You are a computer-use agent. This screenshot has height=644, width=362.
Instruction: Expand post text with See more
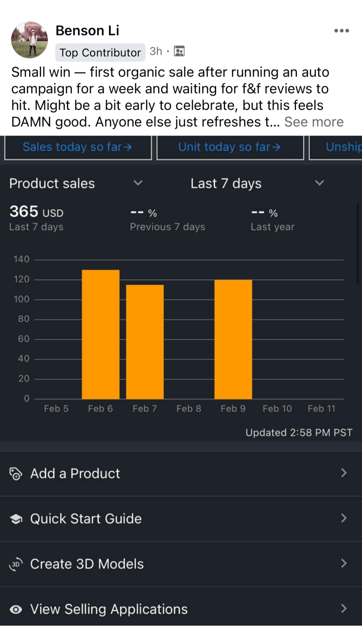tap(314, 122)
